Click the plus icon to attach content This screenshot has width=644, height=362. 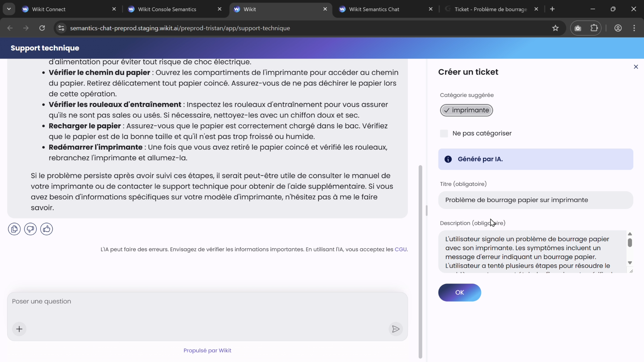(x=19, y=329)
